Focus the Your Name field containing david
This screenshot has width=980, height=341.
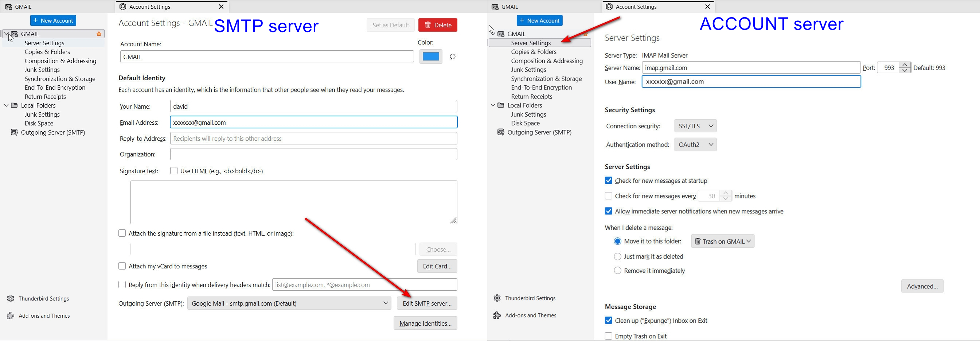tap(313, 106)
